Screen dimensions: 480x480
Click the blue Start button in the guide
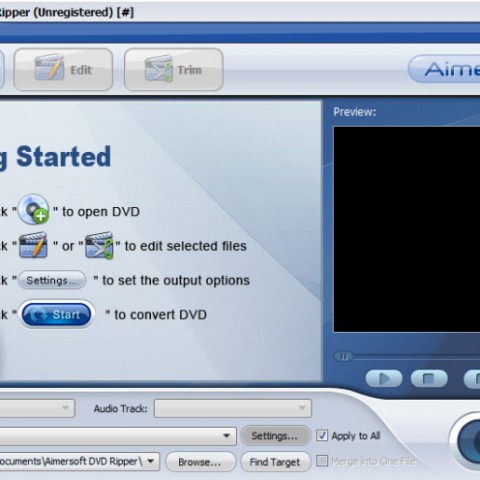[56, 314]
